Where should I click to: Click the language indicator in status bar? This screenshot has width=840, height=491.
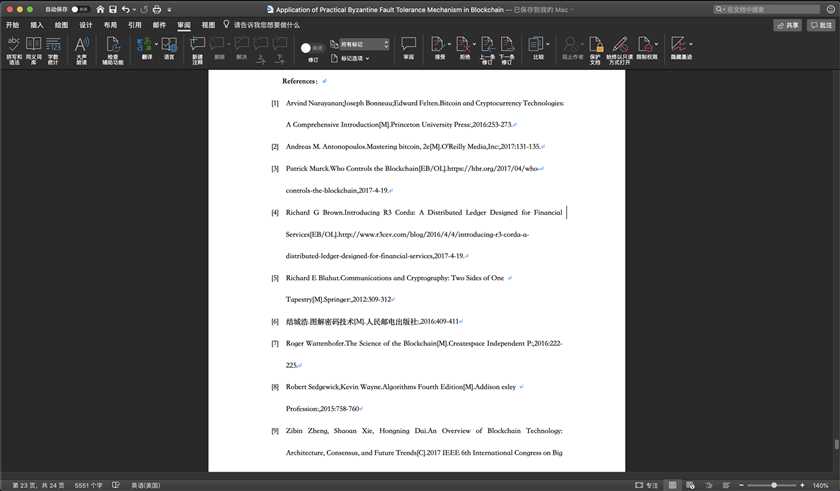coord(145,485)
